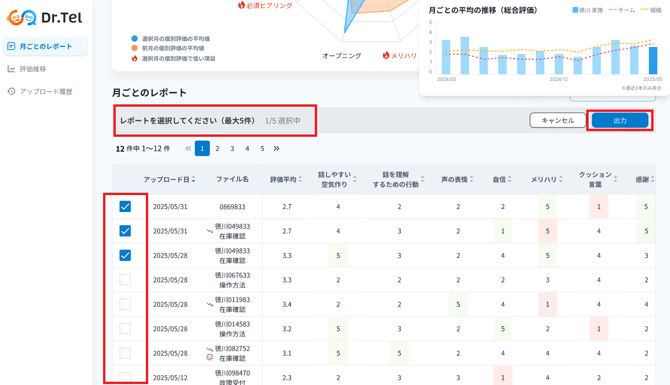
Task: Go to pagination page 5
Action: [262, 148]
